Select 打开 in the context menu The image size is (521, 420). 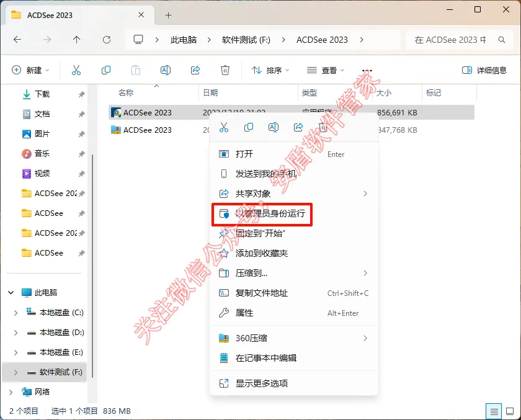[294, 154]
